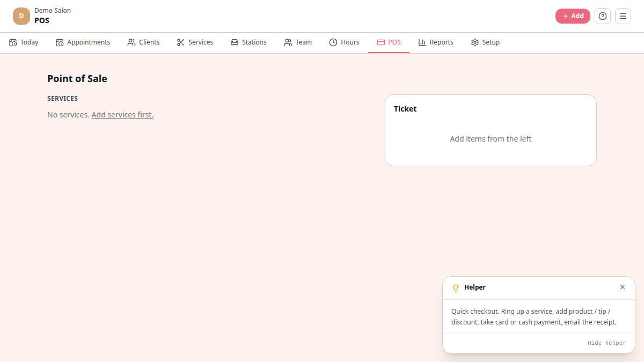
Task: Close the Helper panel with X
Action: 623,287
